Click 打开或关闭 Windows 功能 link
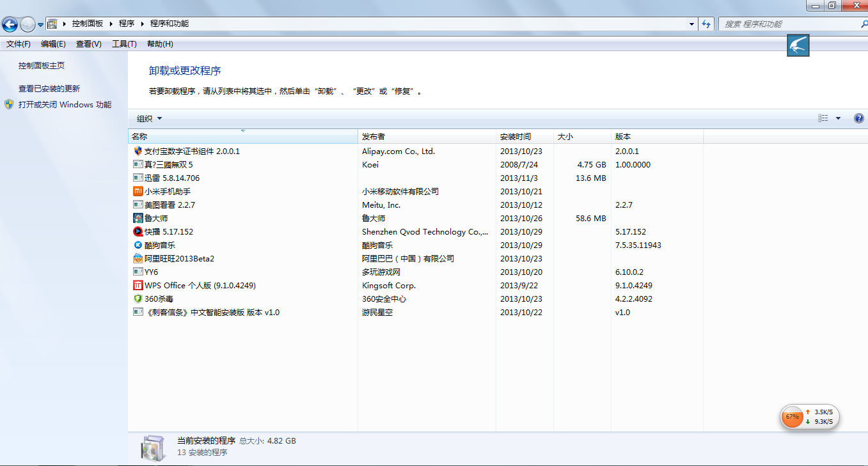 click(x=65, y=105)
